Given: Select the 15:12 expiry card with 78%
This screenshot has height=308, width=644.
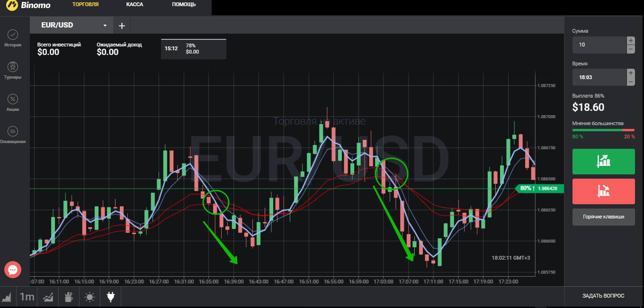Looking at the screenshot, I should (x=194, y=49).
